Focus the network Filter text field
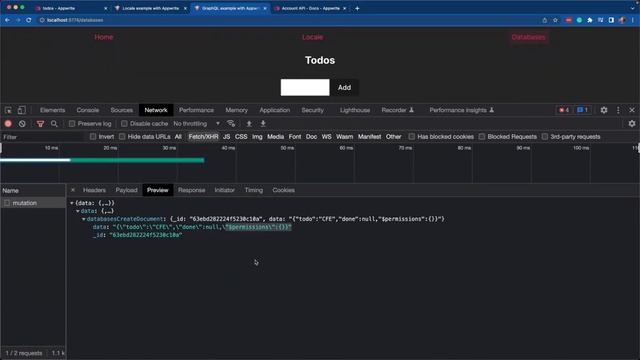Screen dimensions: 640x360 43,137
